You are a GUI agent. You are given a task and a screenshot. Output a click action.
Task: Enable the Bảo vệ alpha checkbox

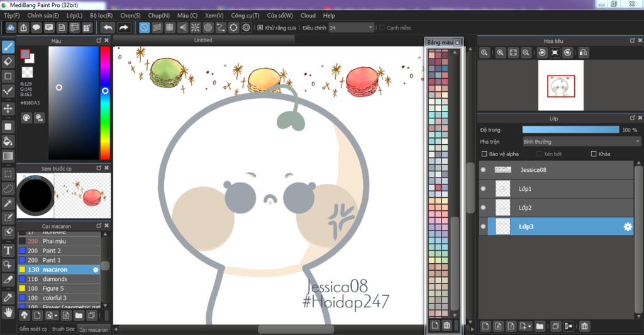(x=484, y=154)
